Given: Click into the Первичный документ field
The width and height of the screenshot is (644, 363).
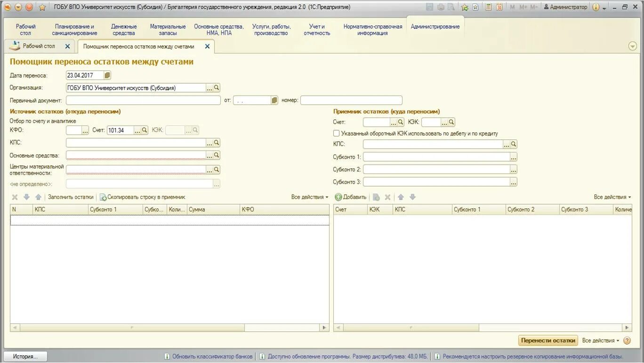Looking at the screenshot, I should 143,100.
